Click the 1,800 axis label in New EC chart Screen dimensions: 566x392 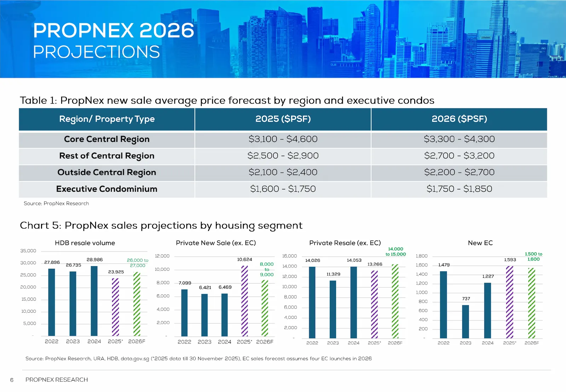[x=422, y=256]
